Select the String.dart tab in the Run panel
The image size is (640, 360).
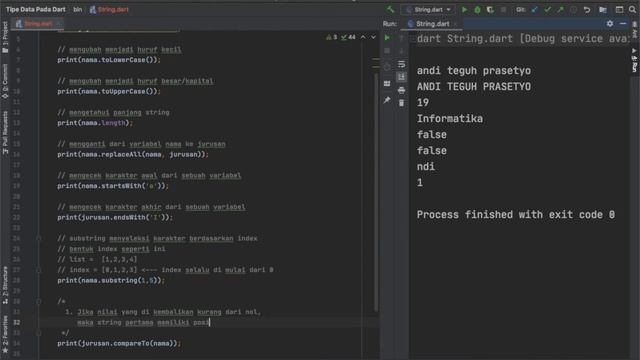tap(432, 24)
